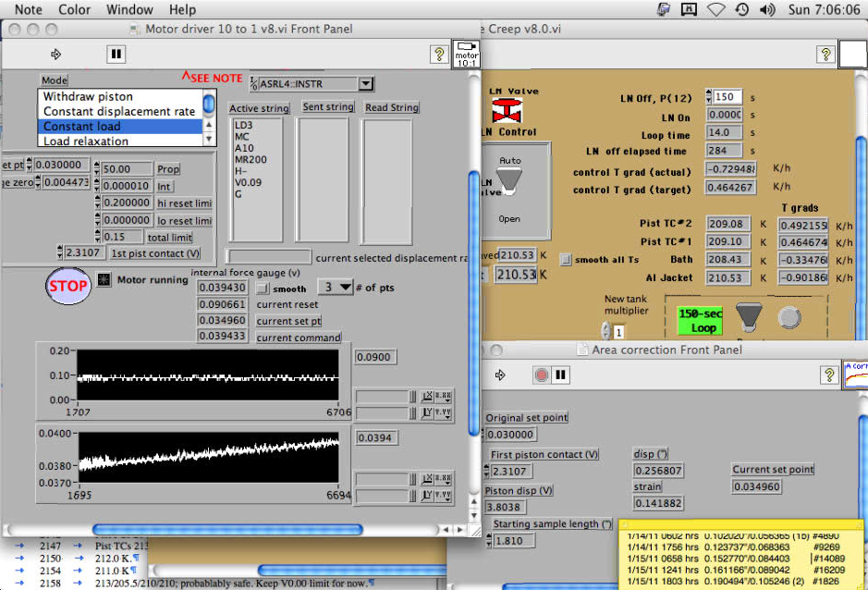Click the Motor driver run arrow

(55, 55)
